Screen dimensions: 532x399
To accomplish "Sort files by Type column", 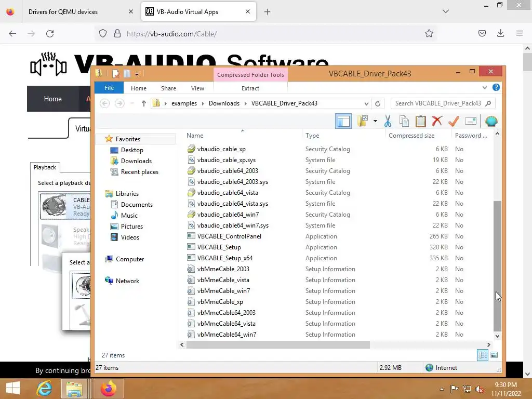I will click(312, 136).
